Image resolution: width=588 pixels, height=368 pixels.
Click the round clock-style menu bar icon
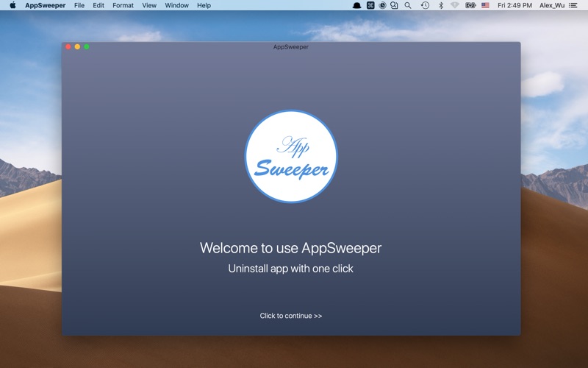[382, 5]
